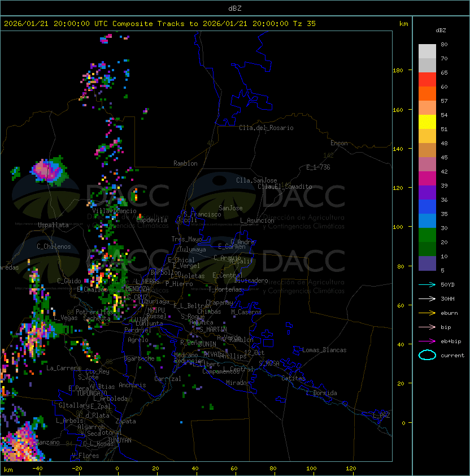Select the bright green legend swatch below 30
The width and height of the screenshot is (470, 476).
[x=427, y=235]
